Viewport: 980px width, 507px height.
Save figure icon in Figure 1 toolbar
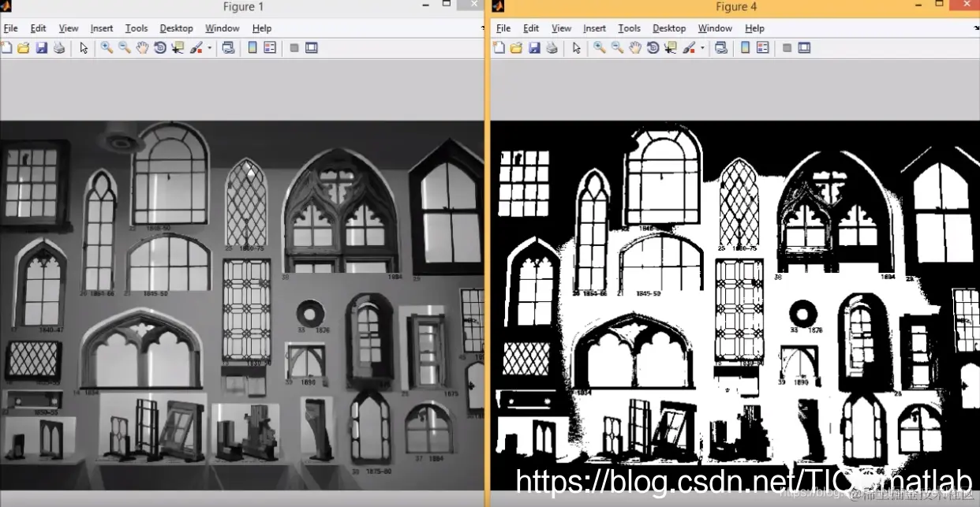42,48
